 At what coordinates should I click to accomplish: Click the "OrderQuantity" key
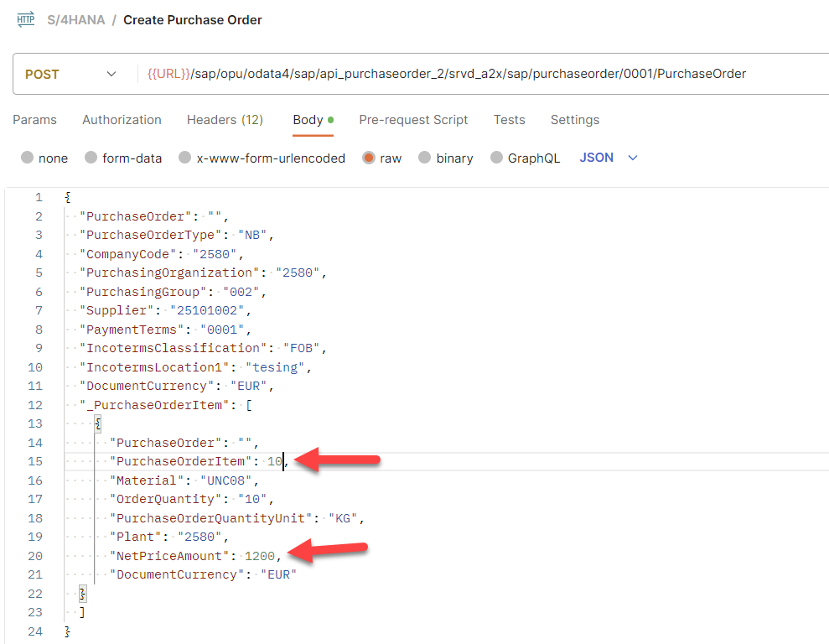point(165,499)
